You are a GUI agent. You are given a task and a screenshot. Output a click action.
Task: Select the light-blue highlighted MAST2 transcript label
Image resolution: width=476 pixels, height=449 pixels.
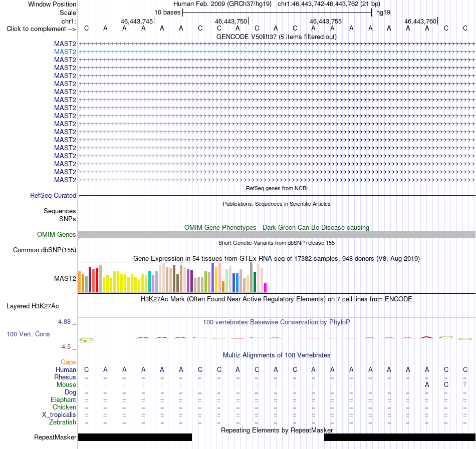click(x=65, y=52)
